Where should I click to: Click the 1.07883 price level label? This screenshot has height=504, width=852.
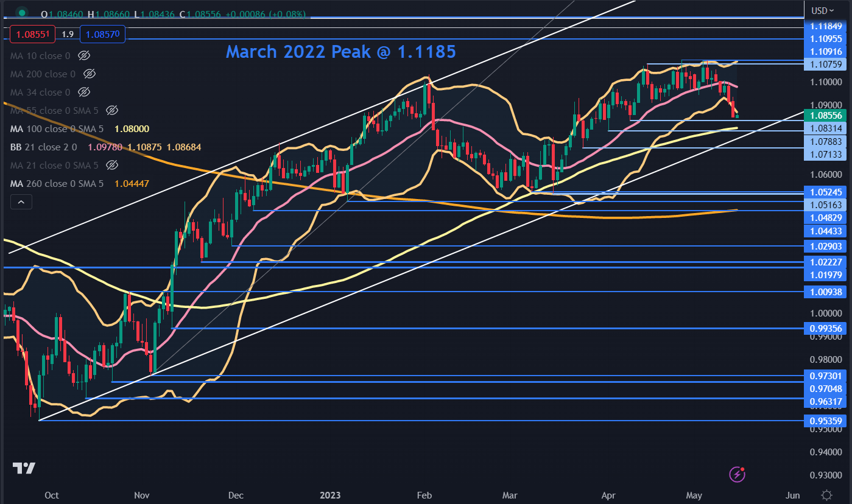coord(825,141)
